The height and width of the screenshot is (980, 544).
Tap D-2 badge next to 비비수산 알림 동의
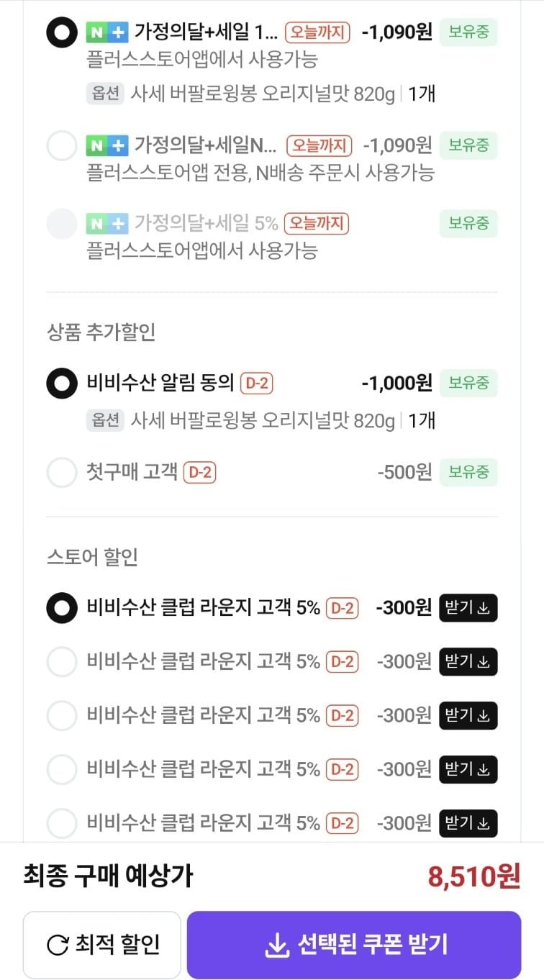257,384
